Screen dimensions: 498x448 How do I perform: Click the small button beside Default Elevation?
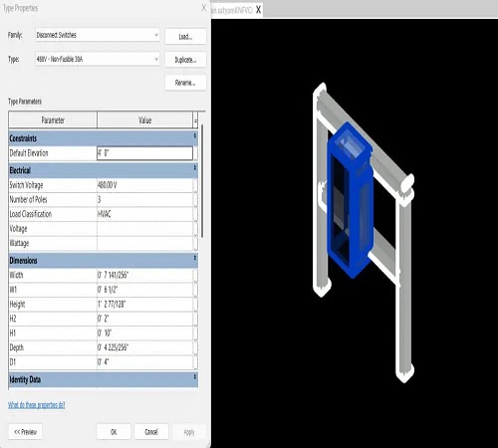click(x=195, y=153)
